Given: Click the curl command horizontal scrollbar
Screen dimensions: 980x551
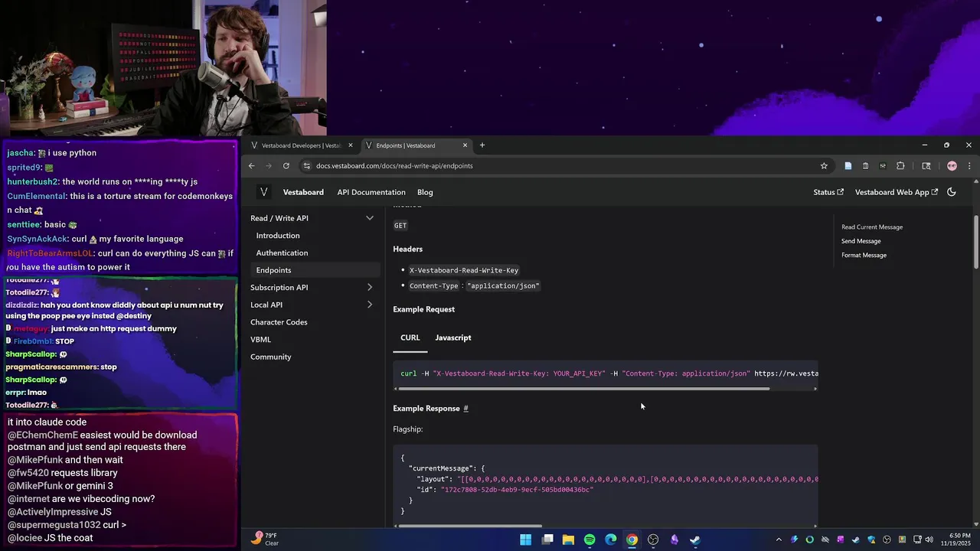Looking at the screenshot, I should 583,389.
